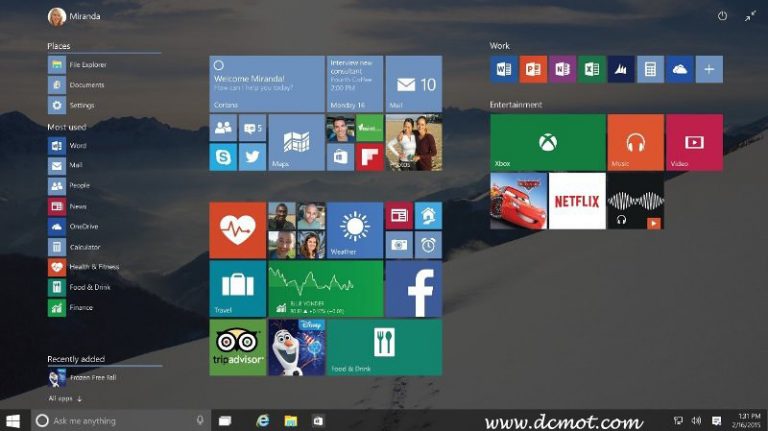Screen dimensions: 768x431
Task: Launch Skype from the small tile
Action: 222,157
